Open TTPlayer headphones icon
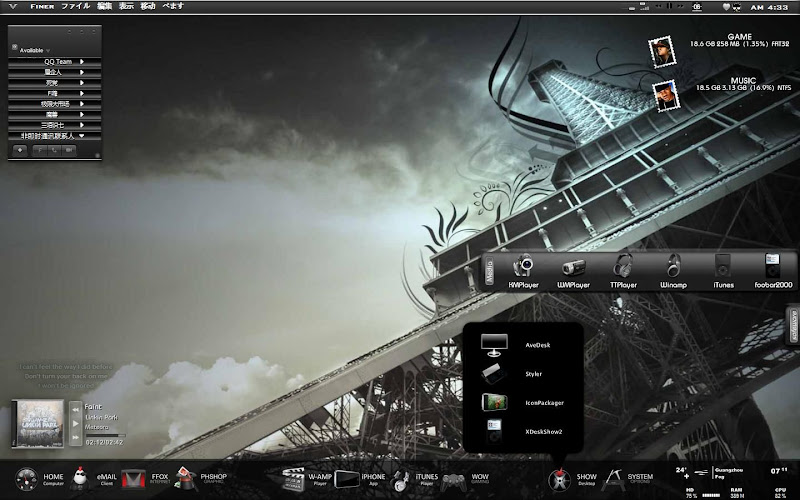This screenshot has width=800, height=500. coord(623,267)
